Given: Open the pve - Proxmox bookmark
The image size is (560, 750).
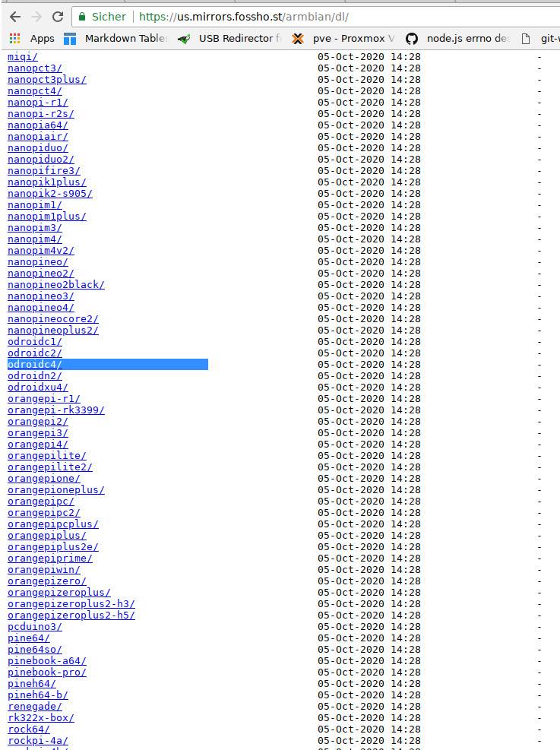Looking at the screenshot, I should (343, 38).
